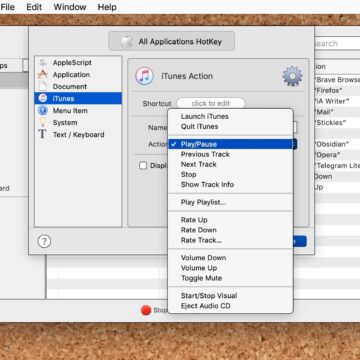The height and width of the screenshot is (360, 360).
Task: Select the Up row in background list
Action: (337, 187)
